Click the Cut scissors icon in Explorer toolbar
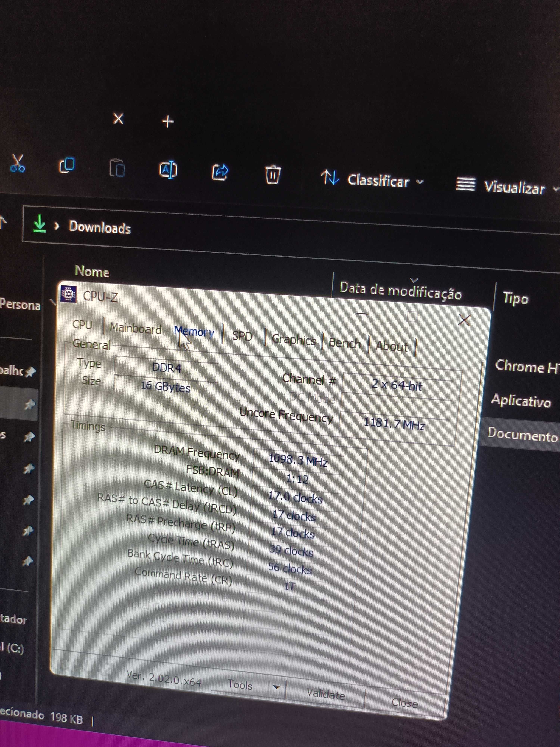The width and height of the screenshot is (560, 747). [18, 163]
